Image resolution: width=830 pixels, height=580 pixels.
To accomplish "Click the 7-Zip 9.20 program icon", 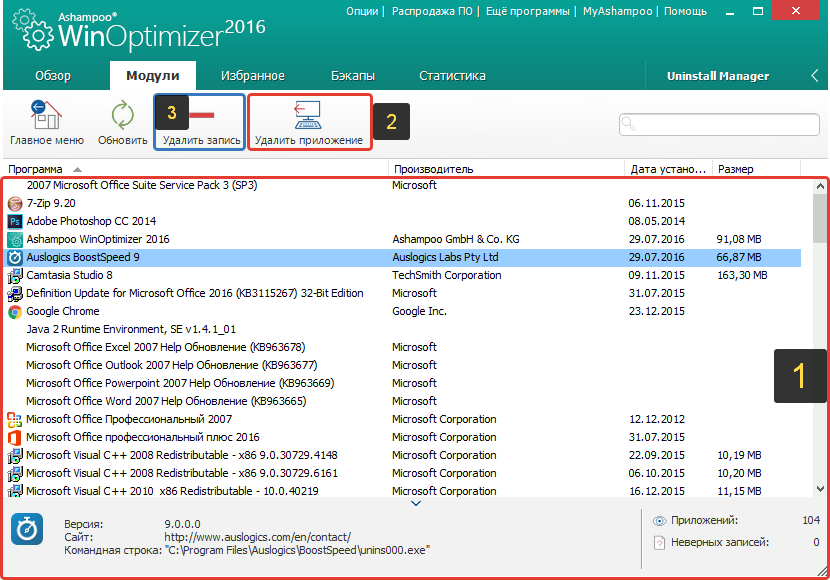I will click(x=15, y=203).
